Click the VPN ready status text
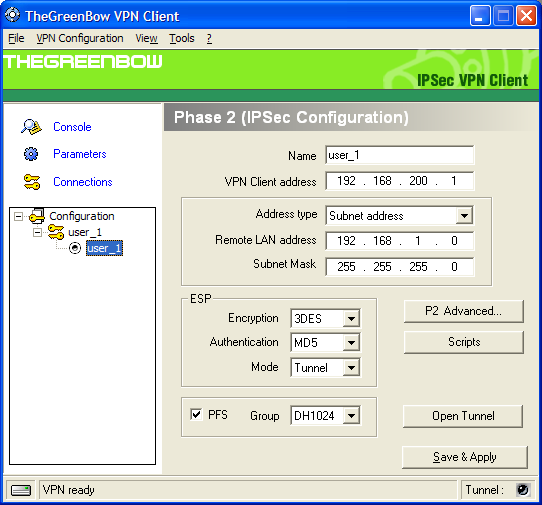 pos(68,490)
